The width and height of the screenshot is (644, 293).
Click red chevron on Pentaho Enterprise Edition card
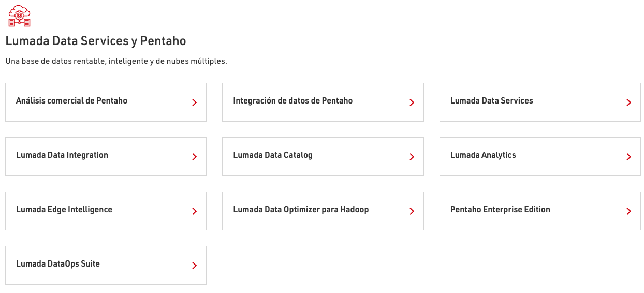(629, 211)
